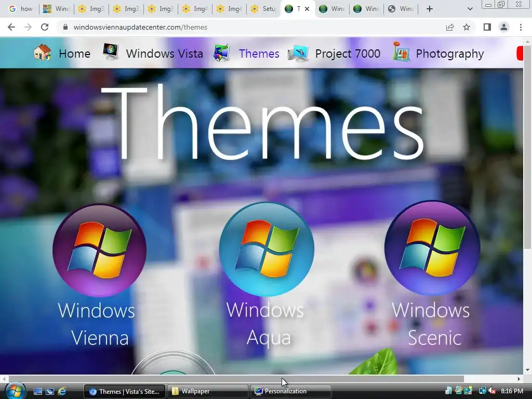
Task: Open the Windows Vista nav link
Action: (165, 54)
